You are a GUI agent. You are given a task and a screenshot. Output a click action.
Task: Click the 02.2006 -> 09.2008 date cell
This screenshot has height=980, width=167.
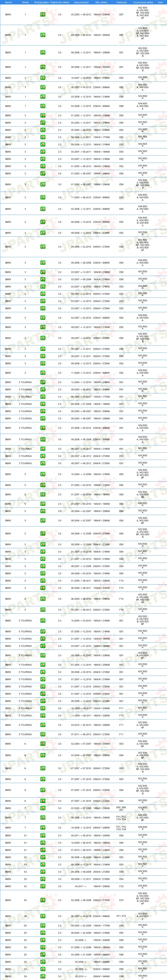tap(81, 900)
